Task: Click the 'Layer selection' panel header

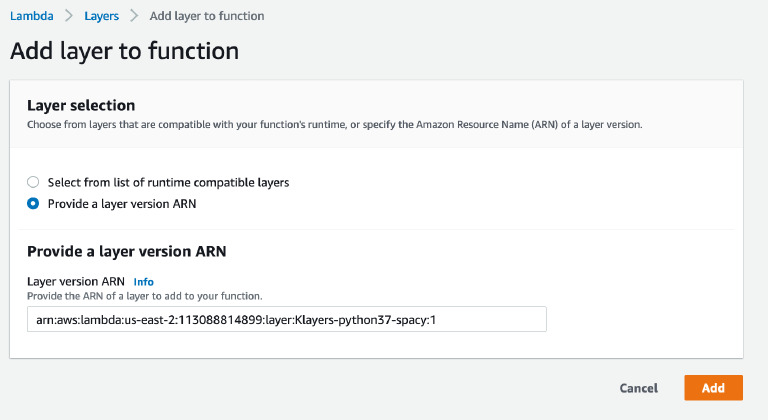Action: (x=81, y=105)
